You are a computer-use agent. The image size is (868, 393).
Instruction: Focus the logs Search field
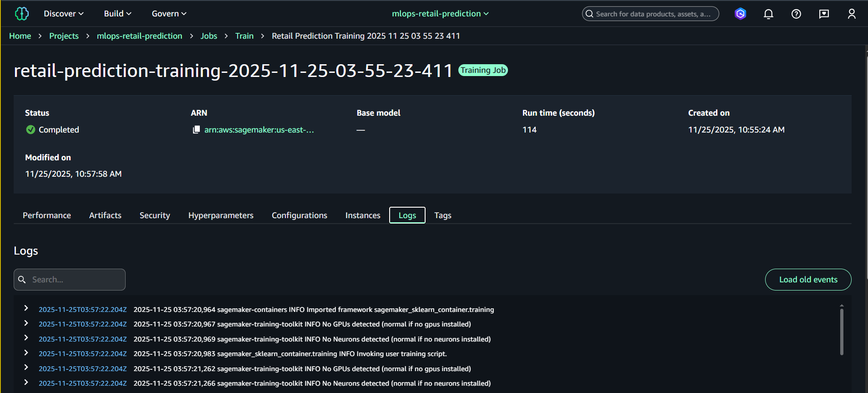click(x=70, y=280)
